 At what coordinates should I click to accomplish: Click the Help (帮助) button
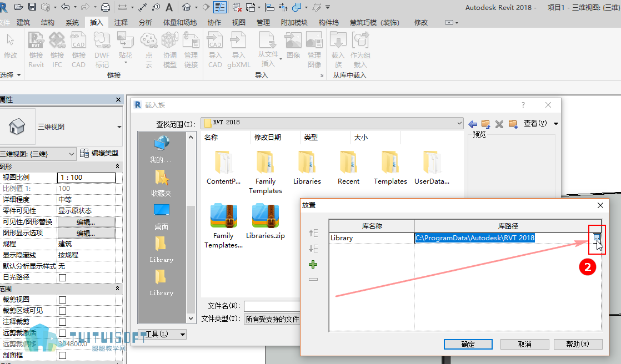(x=578, y=344)
